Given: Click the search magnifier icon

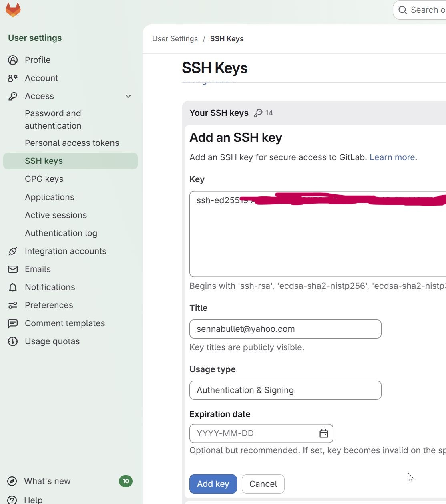Looking at the screenshot, I should (x=403, y=10).
